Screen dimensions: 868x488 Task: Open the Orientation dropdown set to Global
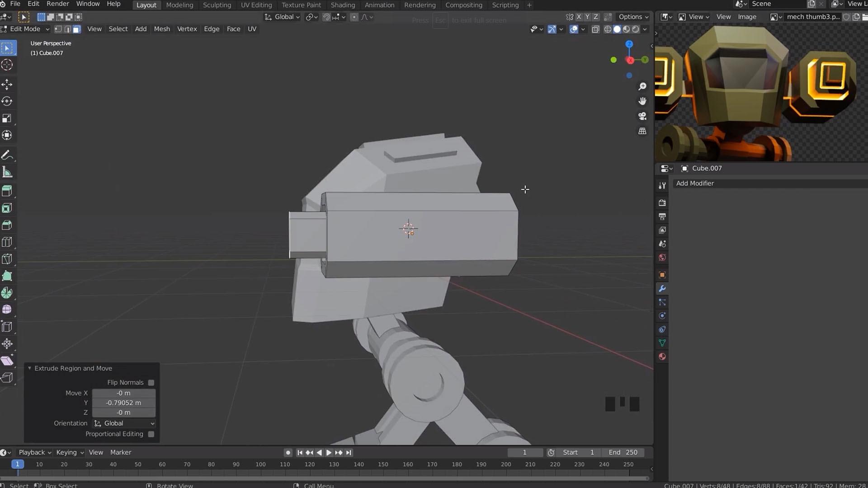click(x=123, y=423)
